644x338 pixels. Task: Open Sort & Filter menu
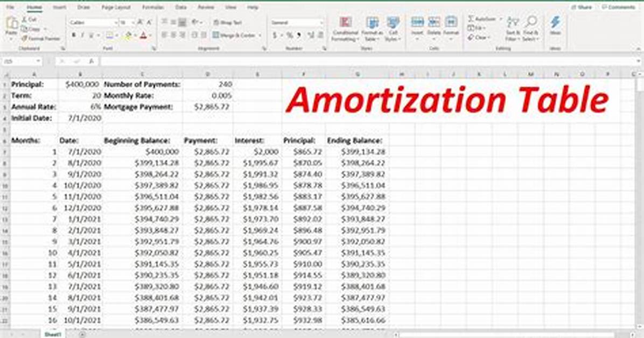(x=513, y=29)
